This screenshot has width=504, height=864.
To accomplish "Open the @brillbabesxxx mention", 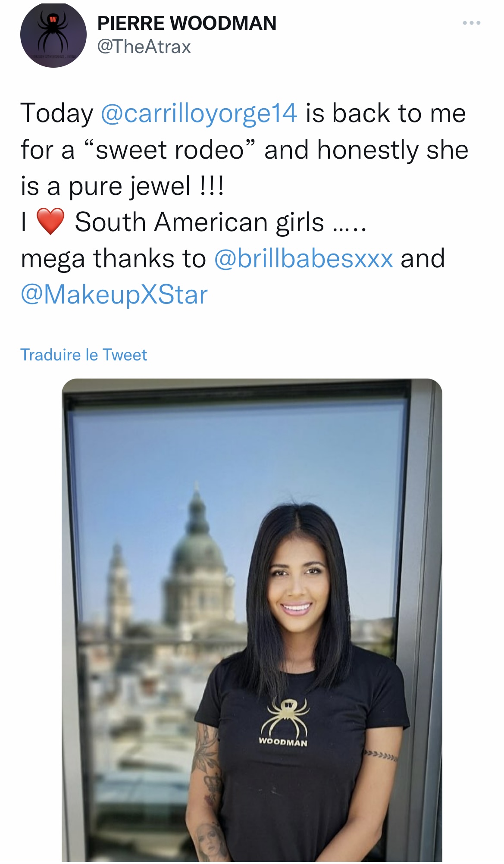I will 304,259.
